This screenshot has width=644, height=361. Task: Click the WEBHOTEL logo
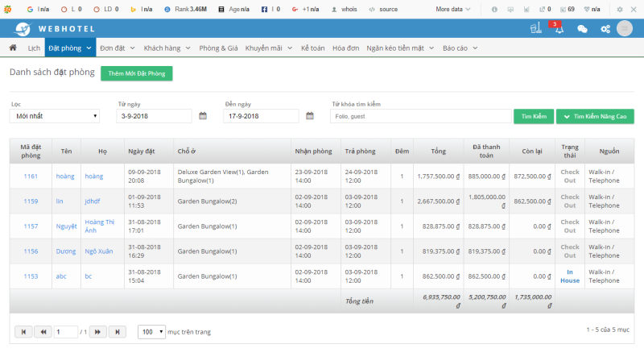[x=53, y=29]
